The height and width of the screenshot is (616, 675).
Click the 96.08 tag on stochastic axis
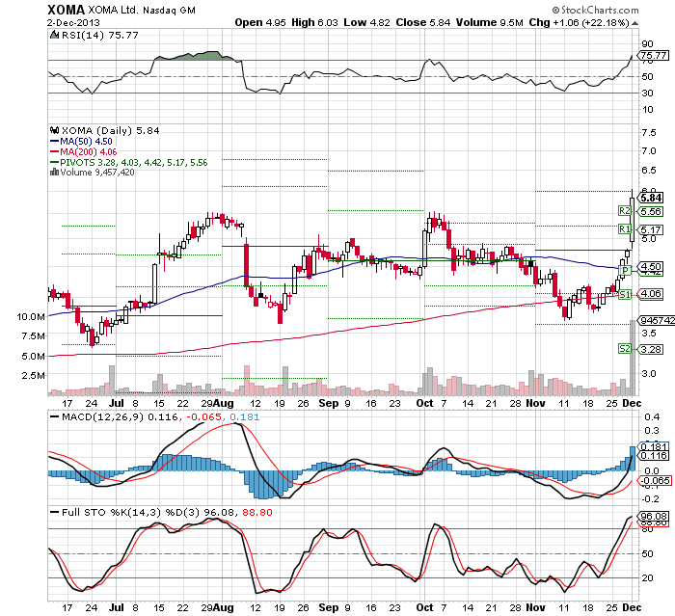coord(654,516)
